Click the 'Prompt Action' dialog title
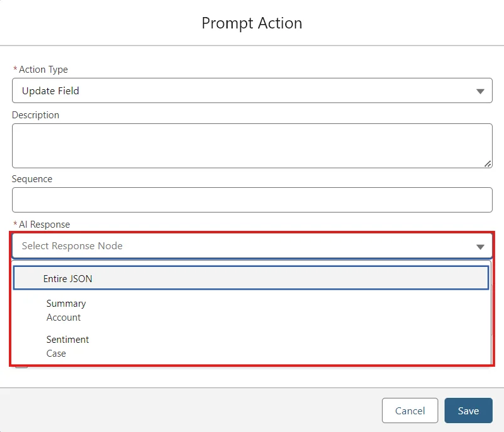504x432 pixels. pyautogui.click(x=252, y=23)
